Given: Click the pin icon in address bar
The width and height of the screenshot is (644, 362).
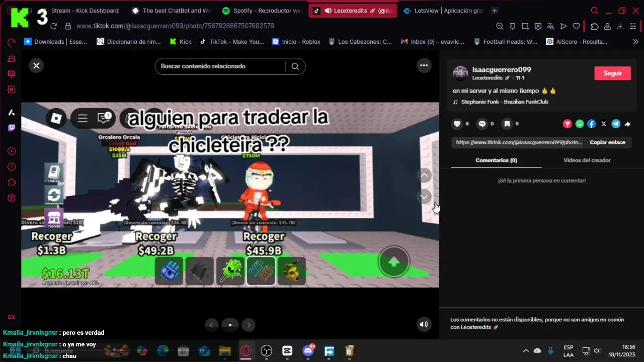Looking at the screenshot, I should click(512, 26).
